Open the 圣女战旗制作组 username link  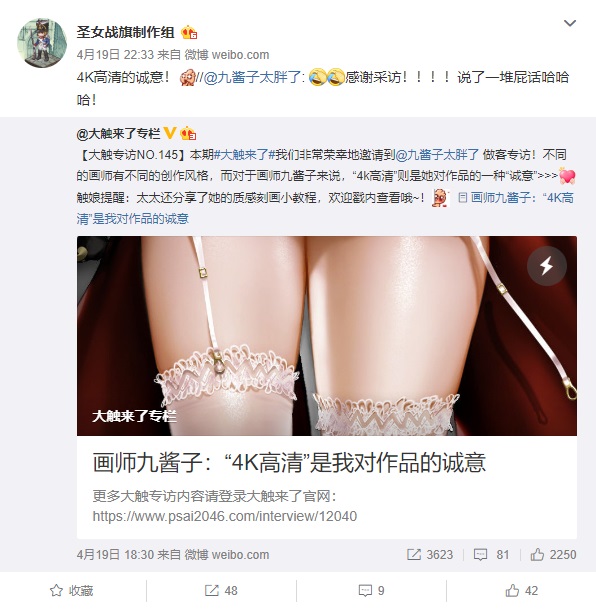click(126, 32)
